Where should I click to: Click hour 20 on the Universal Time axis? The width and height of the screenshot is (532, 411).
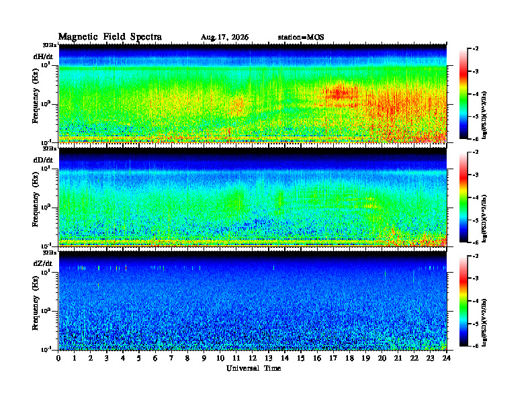pyautogui.click(x=382, y=358)
